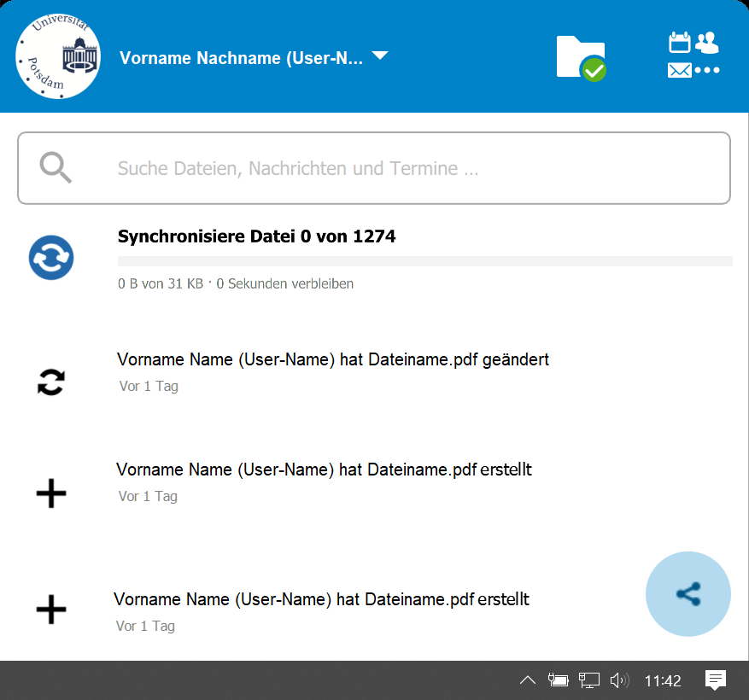This screenshot has width=749, height=700.
Task: Focus the 'Suche Dateien, Nachrichten und Termine' field
Action: [410, 168]
